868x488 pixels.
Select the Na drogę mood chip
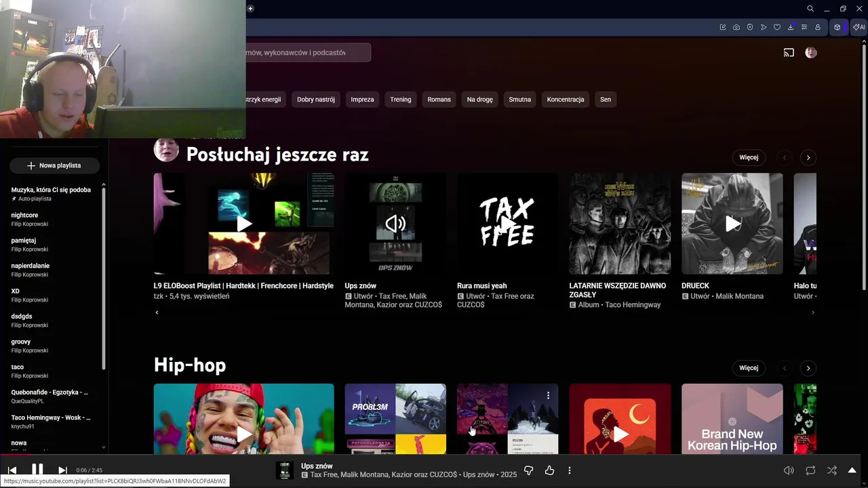pos(480,100)
